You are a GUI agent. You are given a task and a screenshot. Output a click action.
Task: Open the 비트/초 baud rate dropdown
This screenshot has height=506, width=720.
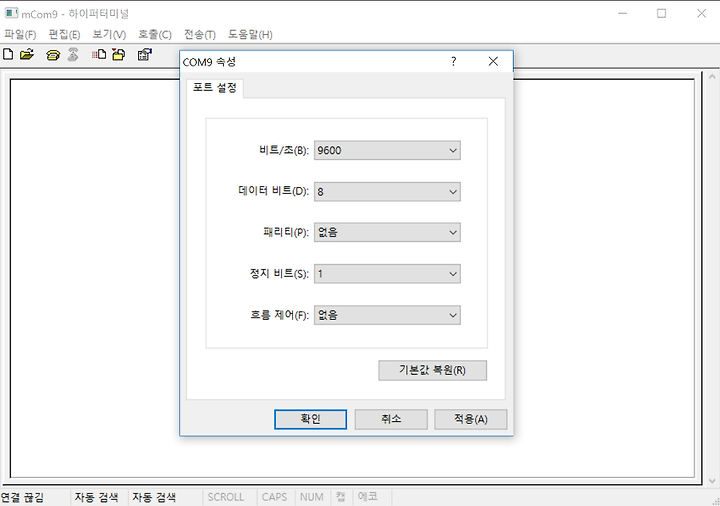[387, 150]
